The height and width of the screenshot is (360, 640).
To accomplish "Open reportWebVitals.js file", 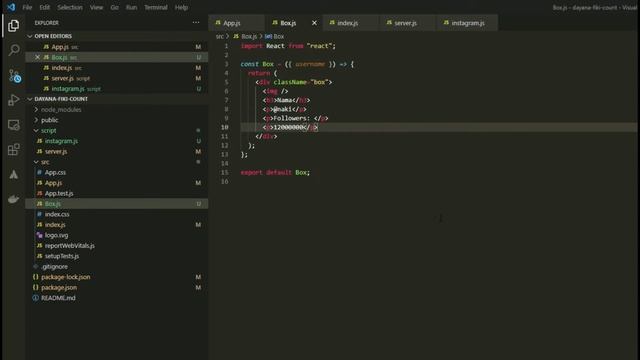I will tap(117, 246).
